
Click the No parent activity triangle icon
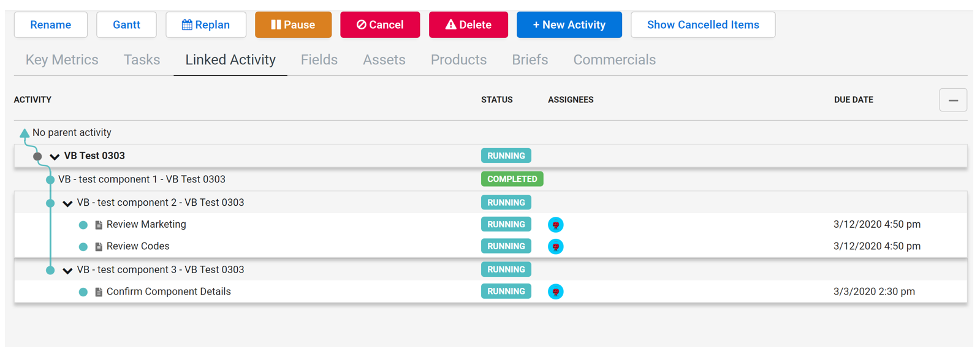(25, 133)
